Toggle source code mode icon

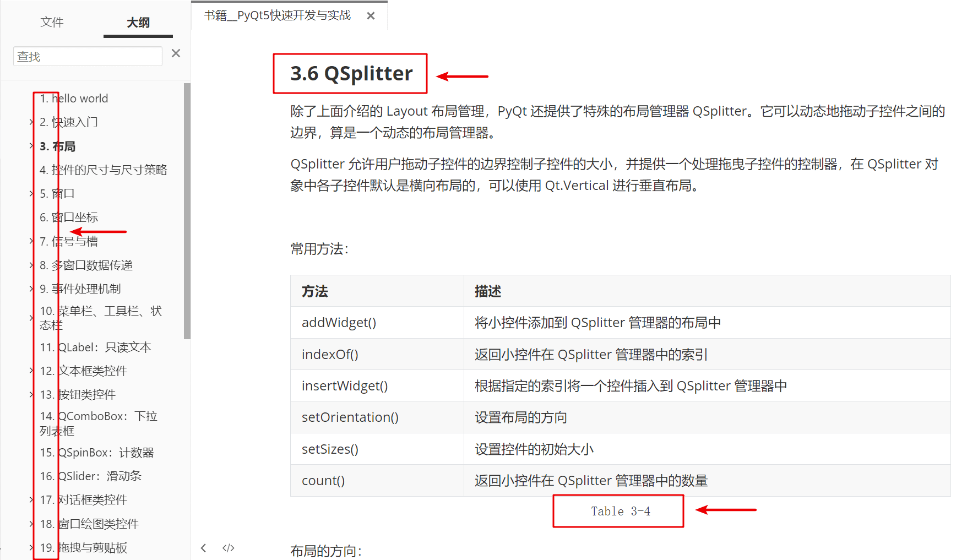click(x=229, y=548)
